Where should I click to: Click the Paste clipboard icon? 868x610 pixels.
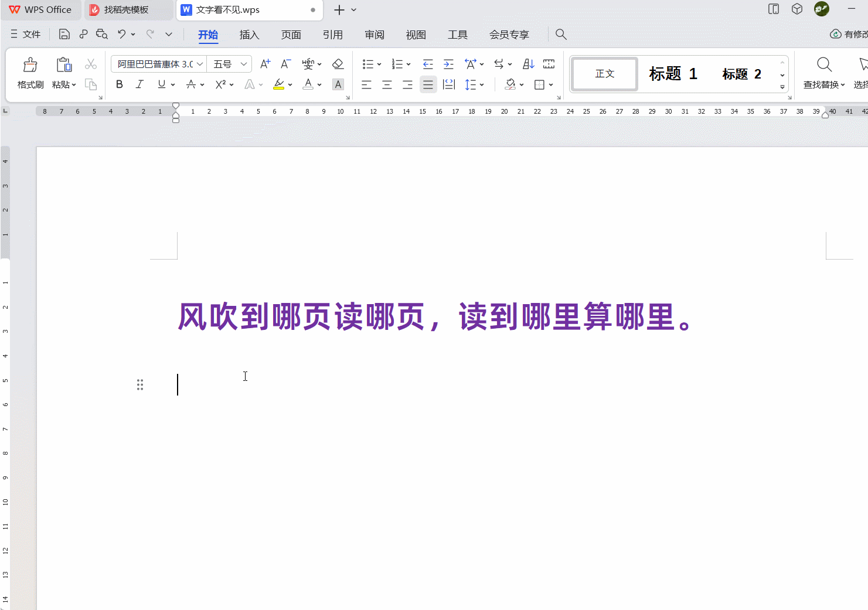[64, 64]
